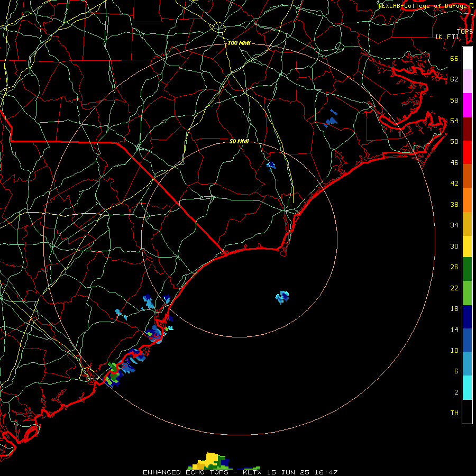Pick the bright orange legend swatch
The image size is (476, 476).
[467, 199]
